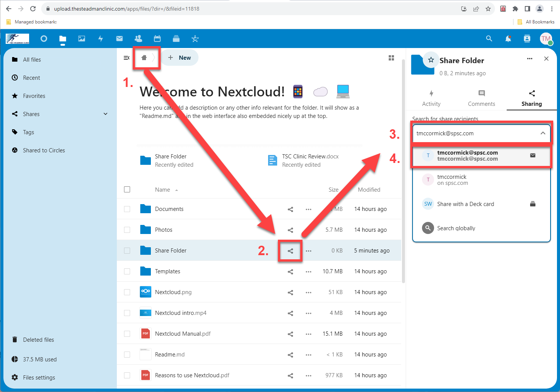This screenshot has height=392, width=560.
Task: Open the TM user avatar menu
Action: 546,39
